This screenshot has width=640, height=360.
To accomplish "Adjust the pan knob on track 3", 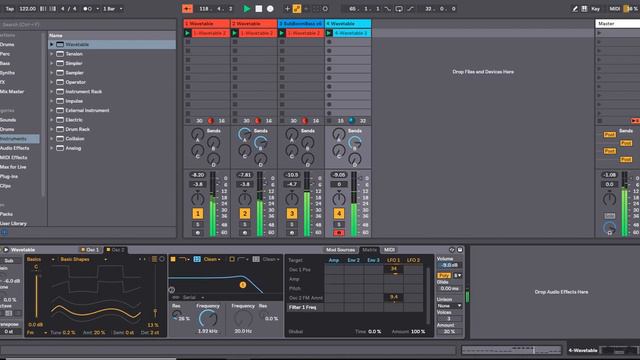I will coord(292,199).
